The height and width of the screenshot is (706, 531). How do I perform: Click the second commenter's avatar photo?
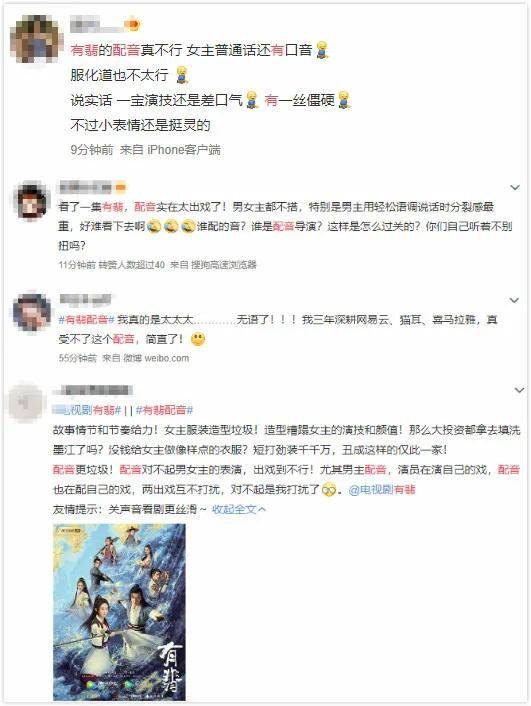pos(31,201)
